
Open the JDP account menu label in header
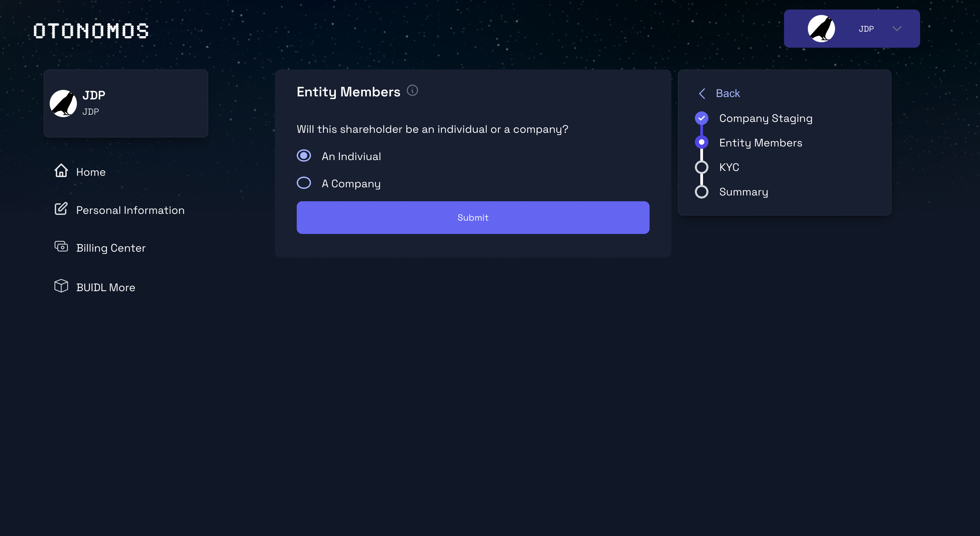(866, 29)
